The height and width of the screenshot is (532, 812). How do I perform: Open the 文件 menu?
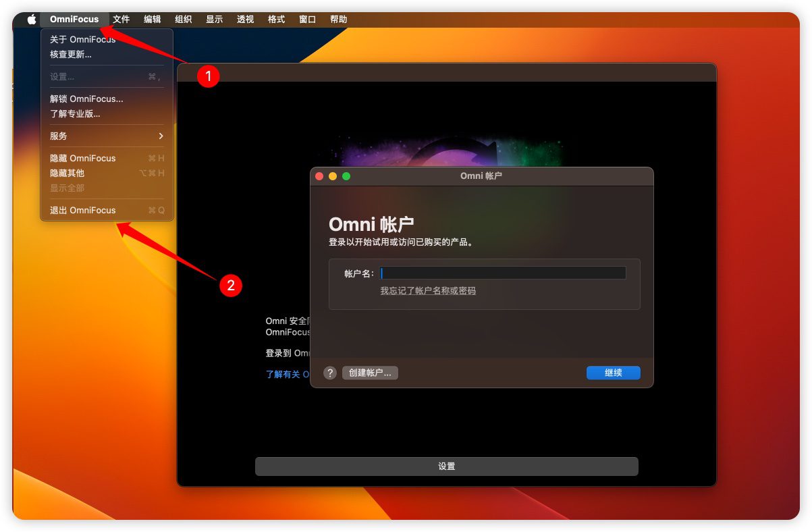pyautogui.click(x=121, y=20)
